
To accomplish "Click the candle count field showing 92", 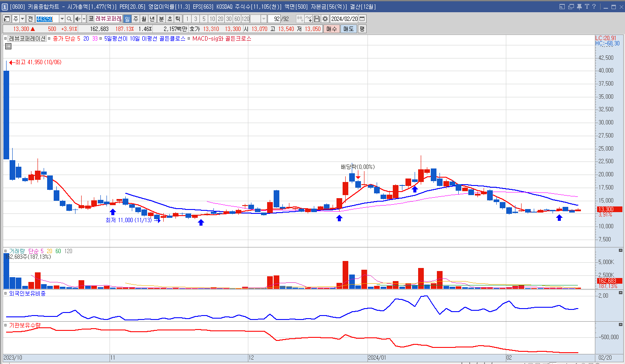I will pyautogui.click(x=274, y=19).
